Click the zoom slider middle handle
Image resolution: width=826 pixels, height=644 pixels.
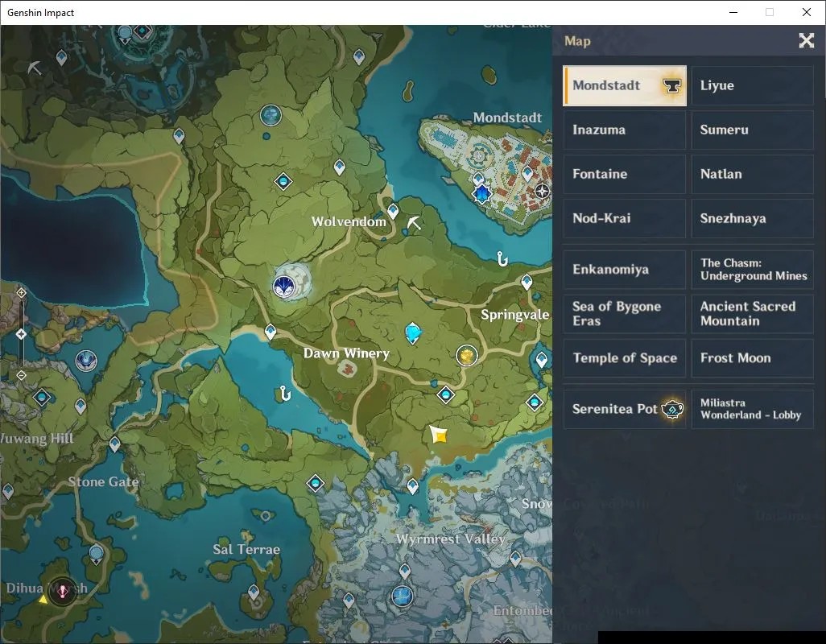point(21,334)
